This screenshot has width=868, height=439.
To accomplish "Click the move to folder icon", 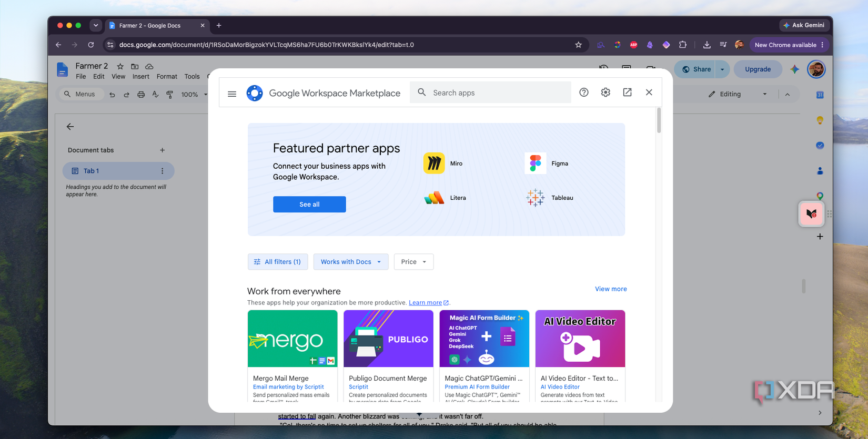I will click(135, 66).
